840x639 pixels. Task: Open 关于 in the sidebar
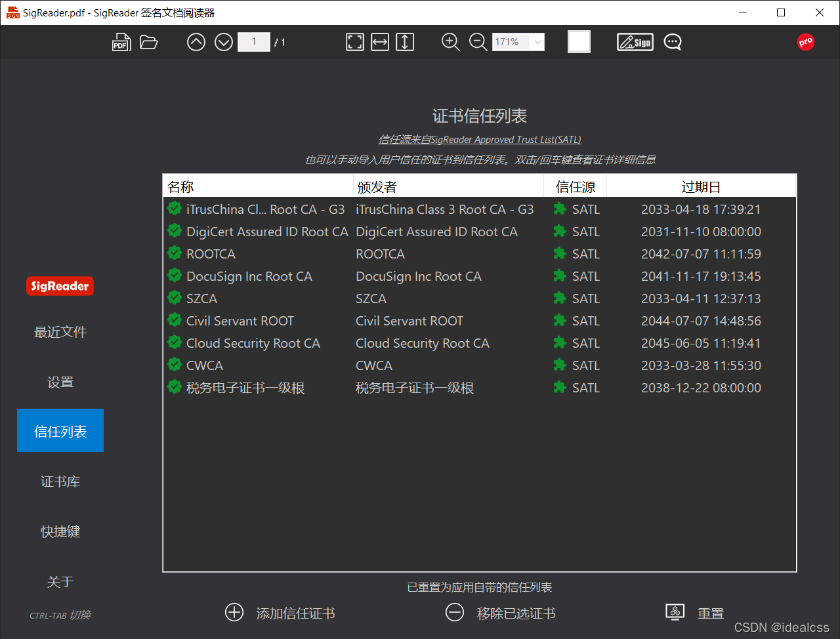60,581
